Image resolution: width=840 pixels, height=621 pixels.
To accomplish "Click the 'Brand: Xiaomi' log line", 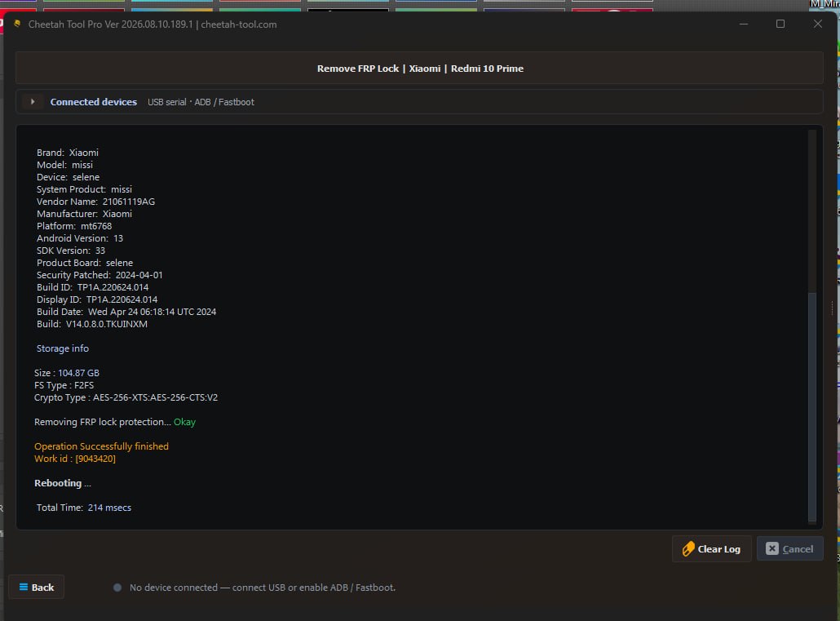I will [x=68, y=153].
